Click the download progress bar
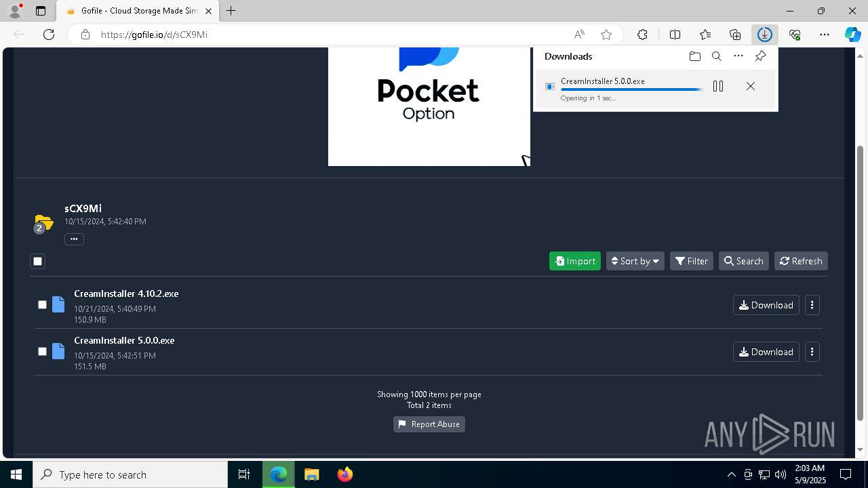This screenshot has height=488, width=868. pyautogui.click(x=632, y=89)
